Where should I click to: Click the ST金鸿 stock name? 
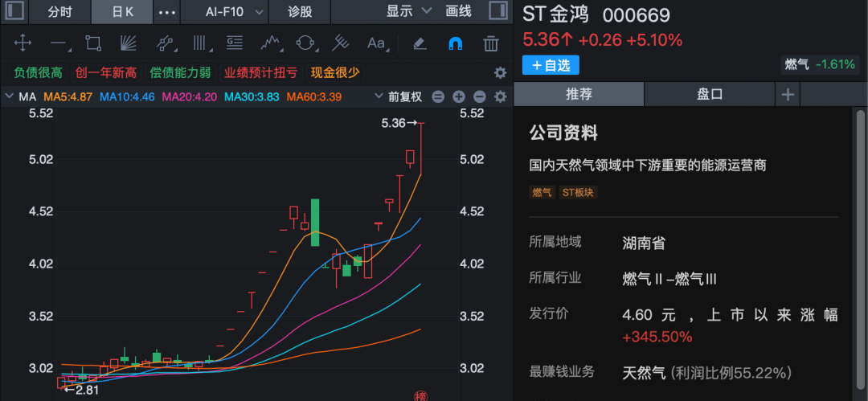[x=556, y=15]
